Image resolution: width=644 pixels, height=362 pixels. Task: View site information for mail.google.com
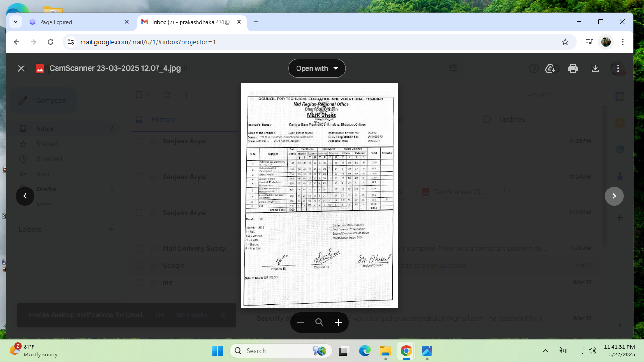pyautogui.click(x=71, y=42)
